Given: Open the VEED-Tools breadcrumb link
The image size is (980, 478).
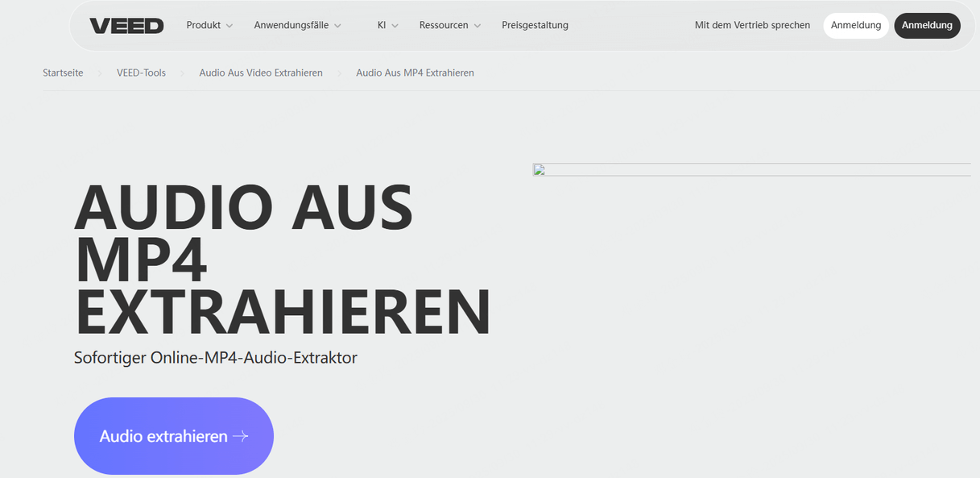Looking at the screenshot, I should tap(141, 73).
